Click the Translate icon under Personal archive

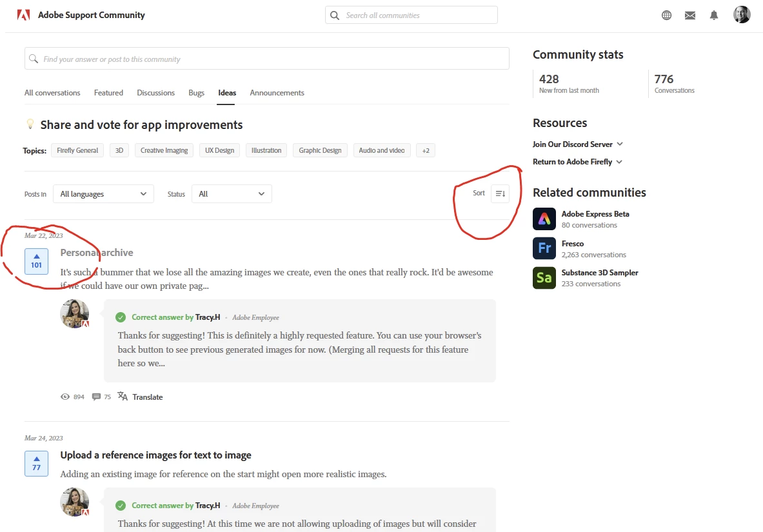tap(123, 396)
